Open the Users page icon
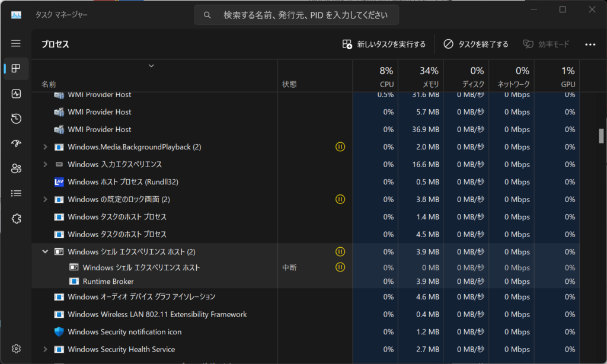The height and width of the screenshot is (364, 607). [x=16, y=168]
